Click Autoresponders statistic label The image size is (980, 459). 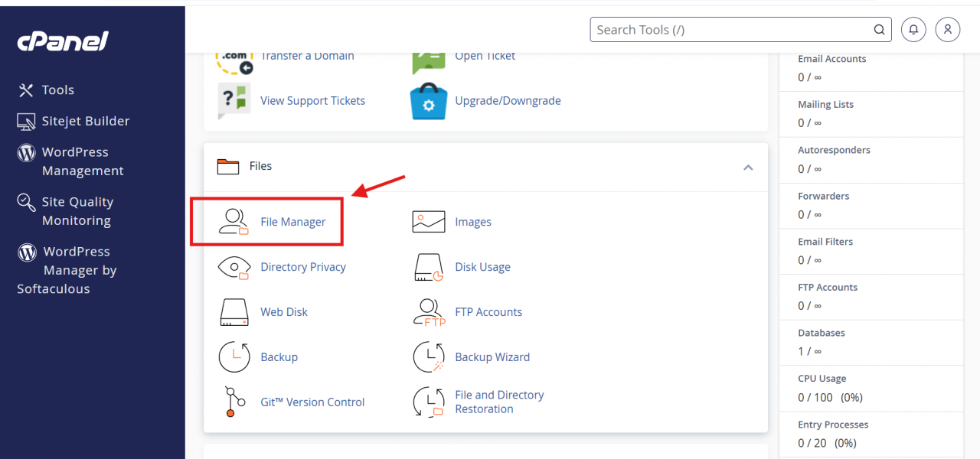(834, 150)
